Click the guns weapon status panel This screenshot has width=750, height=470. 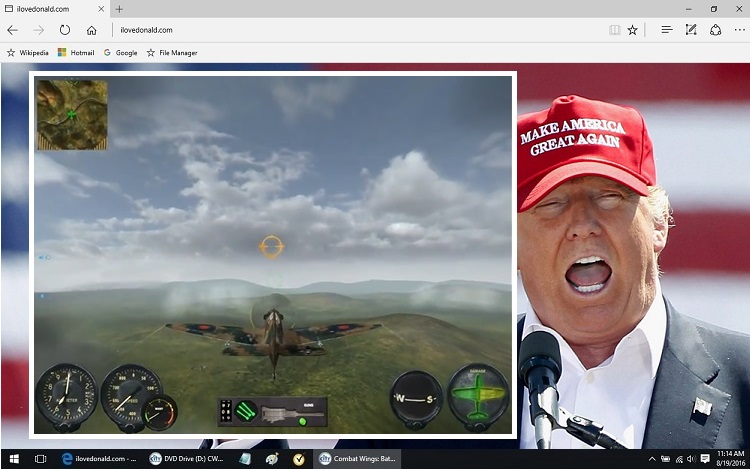273,411
